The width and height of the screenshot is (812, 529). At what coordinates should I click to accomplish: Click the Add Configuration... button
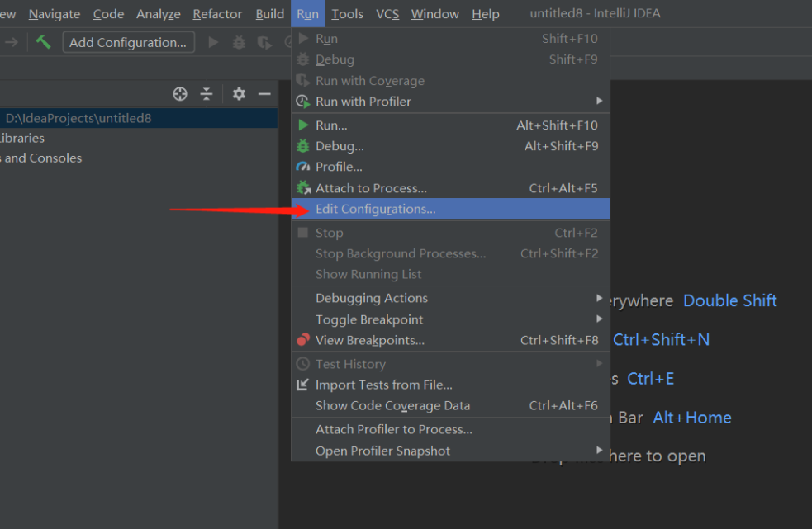pos(128,42)
